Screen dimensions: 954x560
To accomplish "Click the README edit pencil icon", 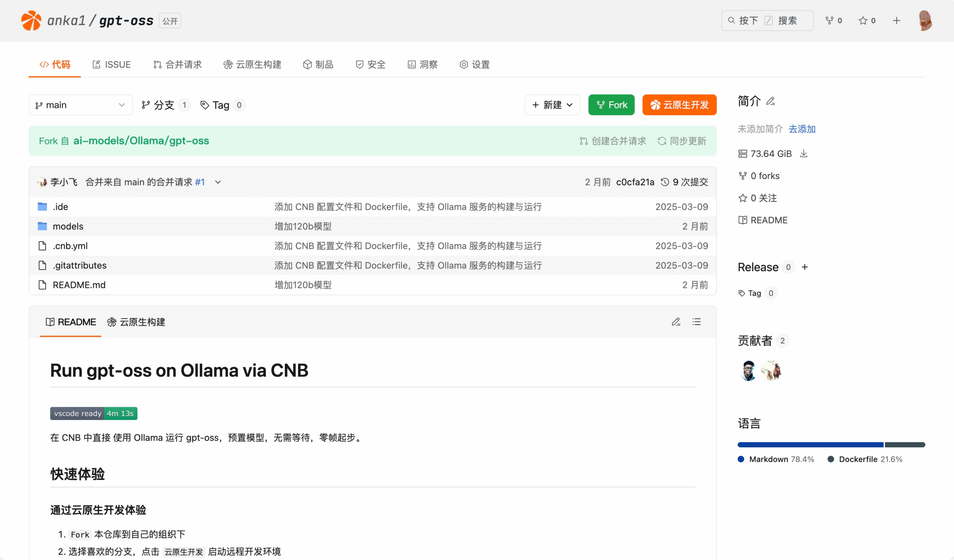I will tap(676, 322).
